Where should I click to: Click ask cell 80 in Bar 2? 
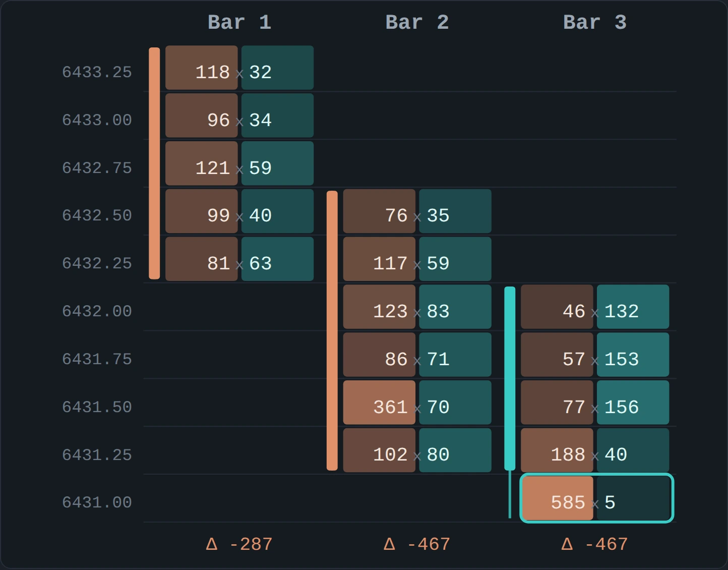455,450
